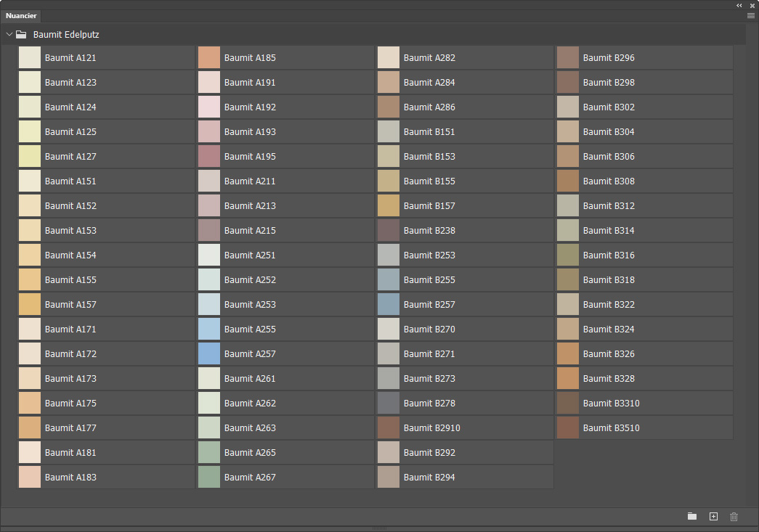Select the Baumit B3510 swatch
759x532 pixels.
(568, 427)
